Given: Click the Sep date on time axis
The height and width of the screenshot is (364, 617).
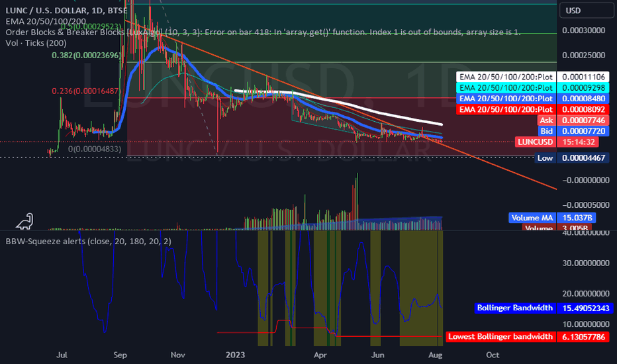Looking at the screenshot, I should pos(120,355).
